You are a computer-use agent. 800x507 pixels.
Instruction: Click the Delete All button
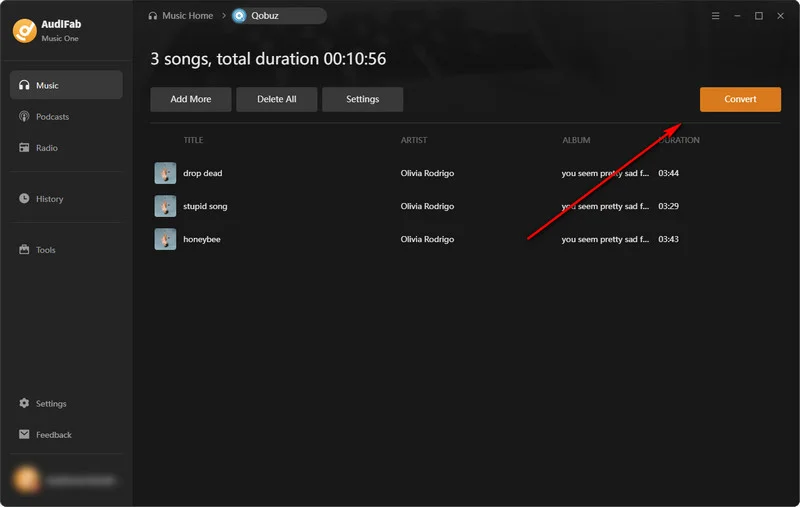click(x=277, y=99)
